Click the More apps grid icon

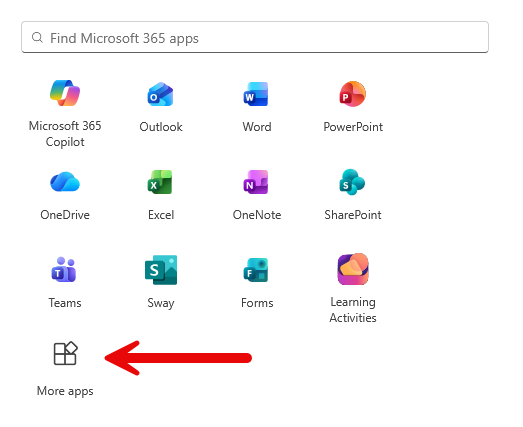point(65,353)
